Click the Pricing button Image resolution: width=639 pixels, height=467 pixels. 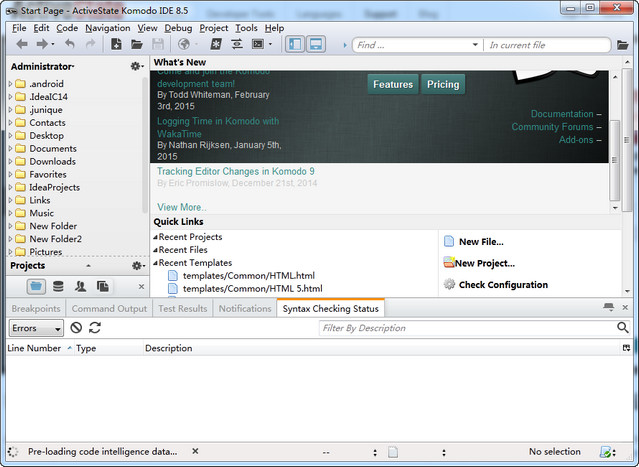tap(443, 85)
